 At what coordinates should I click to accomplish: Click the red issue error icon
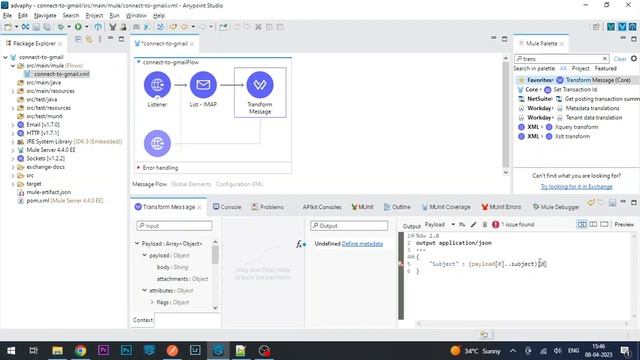pos(496,224)
